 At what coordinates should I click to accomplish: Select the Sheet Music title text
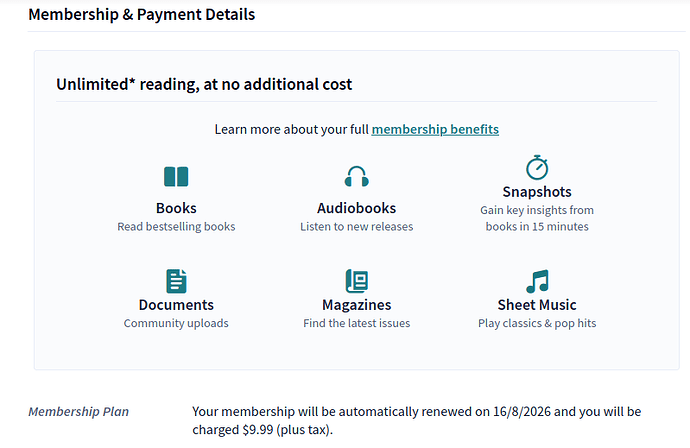point(537,304)
